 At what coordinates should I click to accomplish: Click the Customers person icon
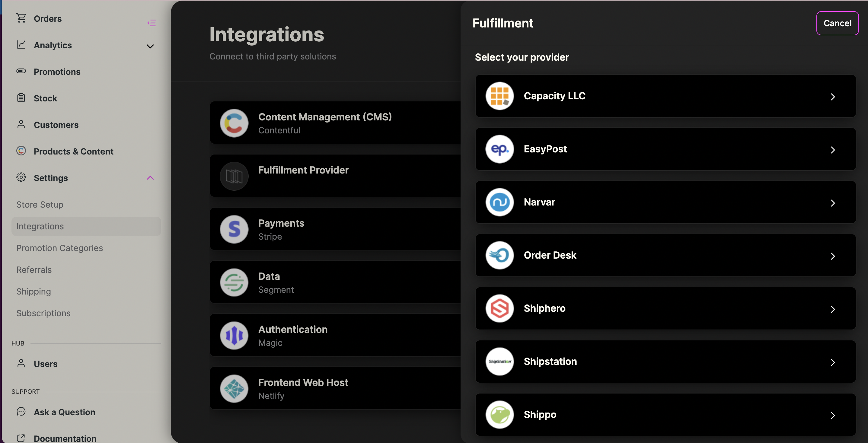(x=21, y=124)
